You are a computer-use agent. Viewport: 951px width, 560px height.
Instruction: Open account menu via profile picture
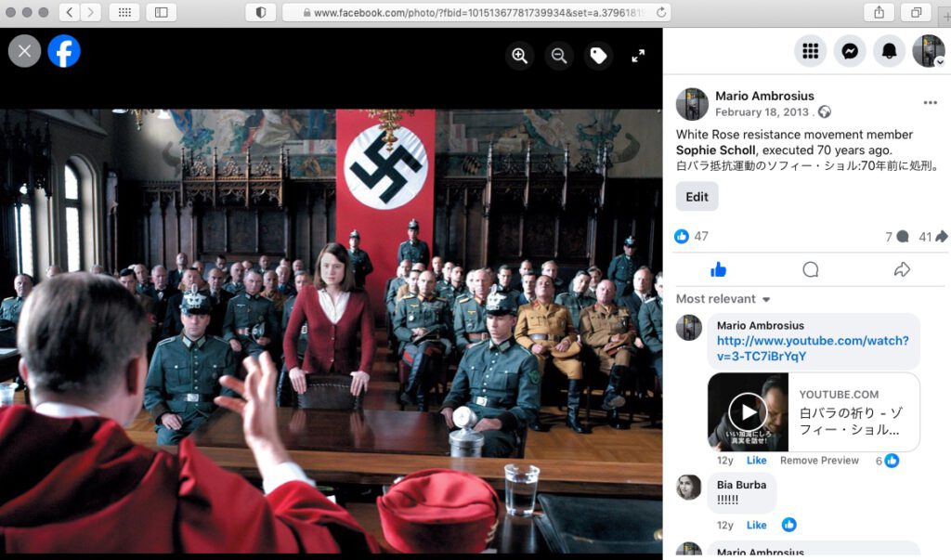coord(929,51)
